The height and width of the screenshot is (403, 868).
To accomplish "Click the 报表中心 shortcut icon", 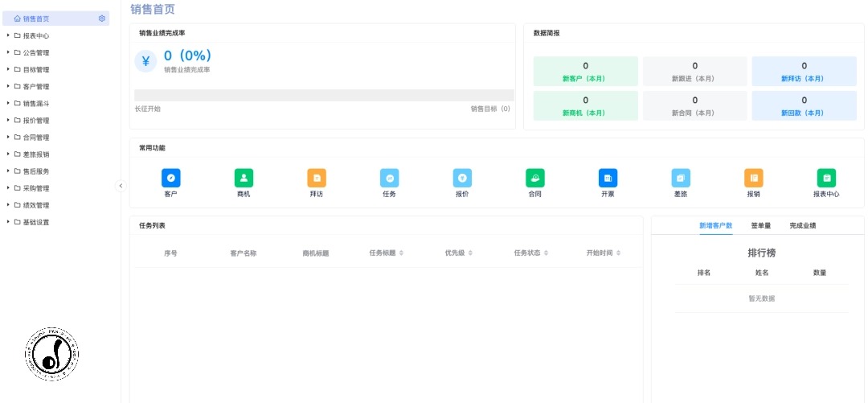I will pyautogui.click(x=826, y=179).
